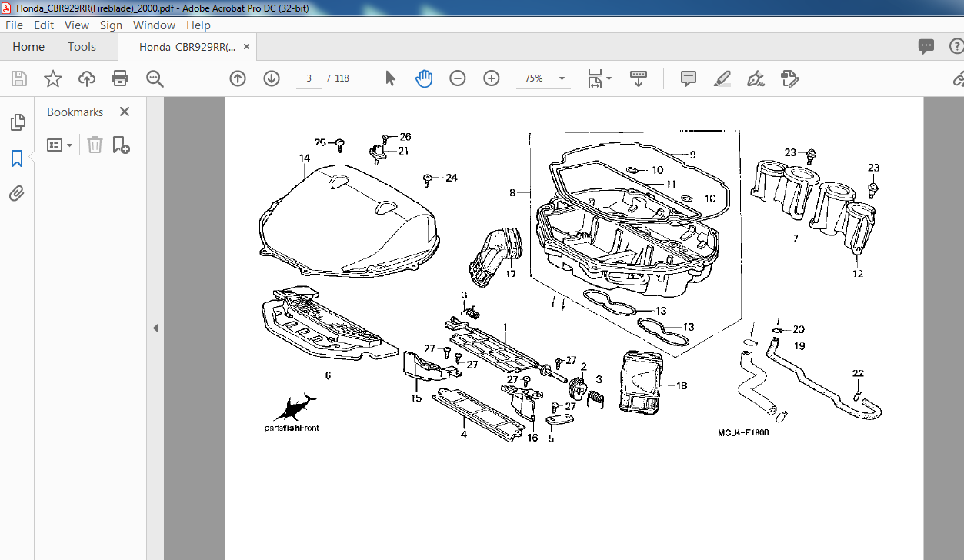Add a sticky note comment
This screenshot has height=560, width=964.
click(689, 78)
